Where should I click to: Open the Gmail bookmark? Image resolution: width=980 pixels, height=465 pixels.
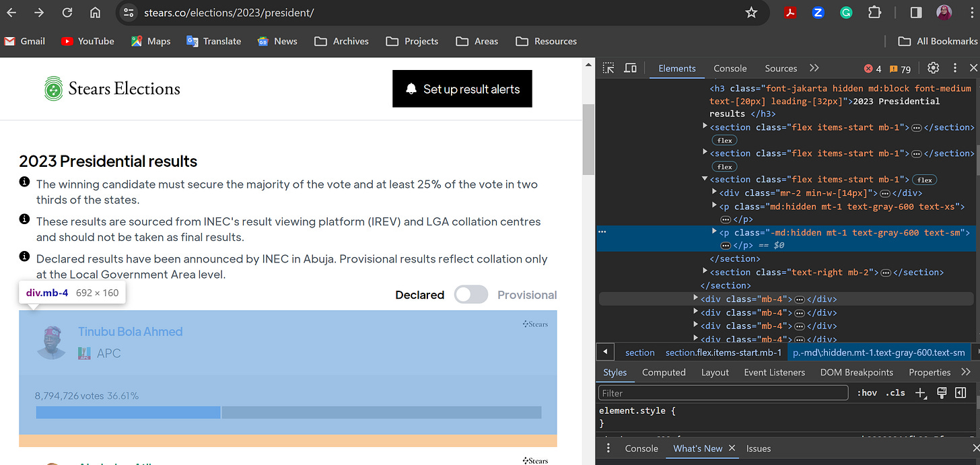pyautogui.click(x=25, y=41)
